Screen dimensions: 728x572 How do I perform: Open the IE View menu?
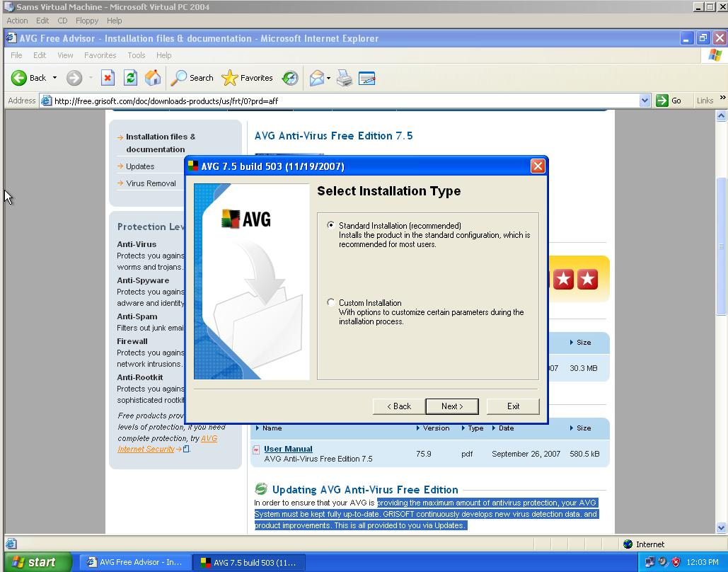[x=65, y=55]
